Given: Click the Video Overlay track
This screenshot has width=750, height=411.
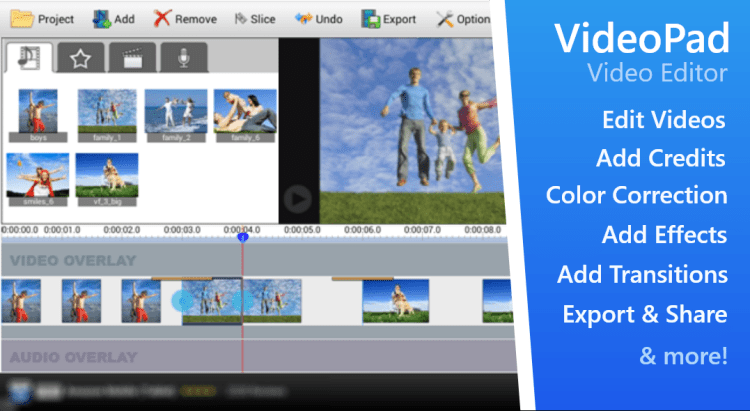Looking at the screenshot, I should [x=254, y=260].
